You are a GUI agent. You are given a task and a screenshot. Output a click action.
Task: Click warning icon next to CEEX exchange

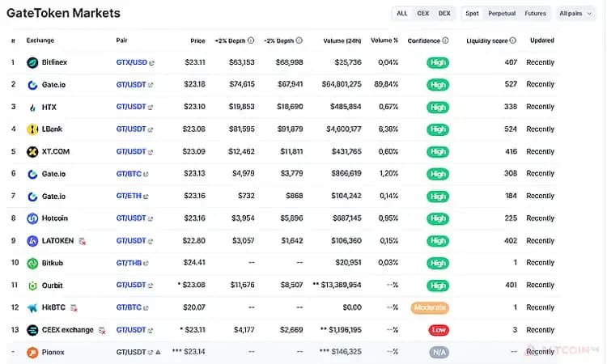pyautogui.click(x=102, y=330)
